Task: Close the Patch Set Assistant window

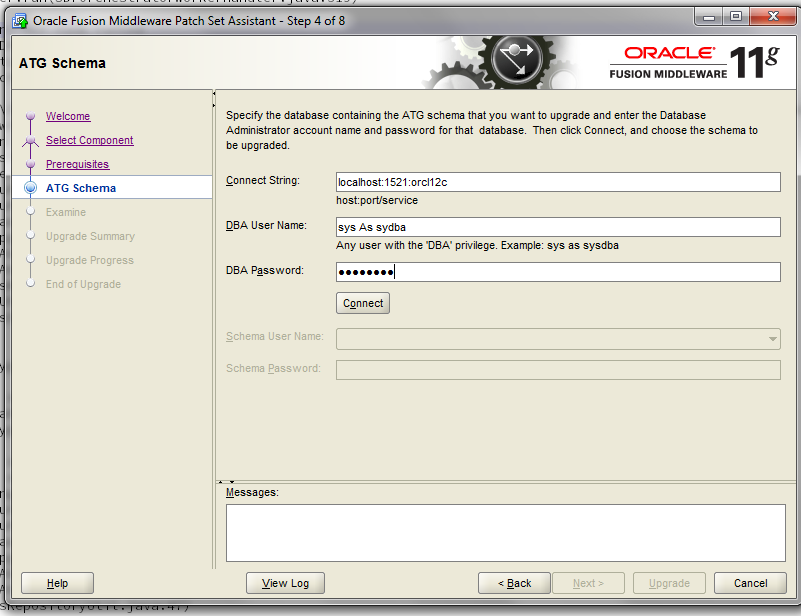Action: (773, 17)
